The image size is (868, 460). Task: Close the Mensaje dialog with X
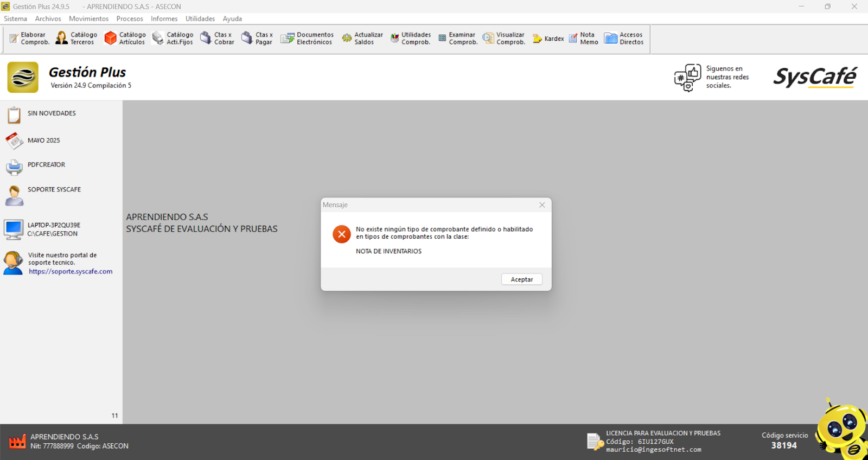tap(542, 205)
